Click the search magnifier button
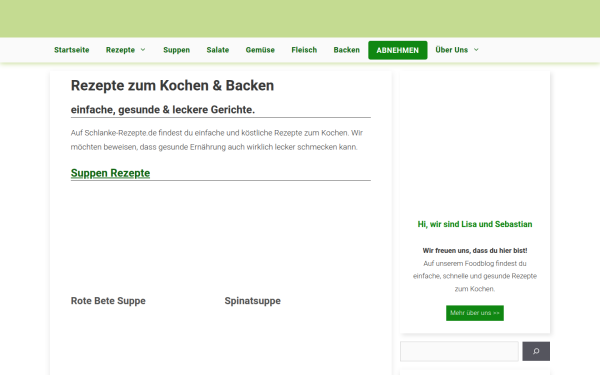Screen dimensions: 600x375 click(x=536, y=351)
